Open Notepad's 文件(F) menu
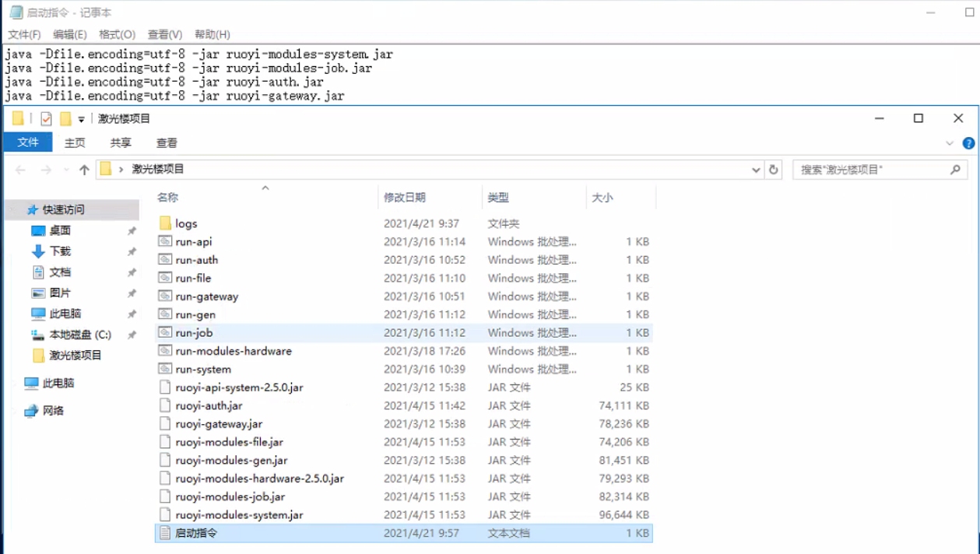 [24, 34]
